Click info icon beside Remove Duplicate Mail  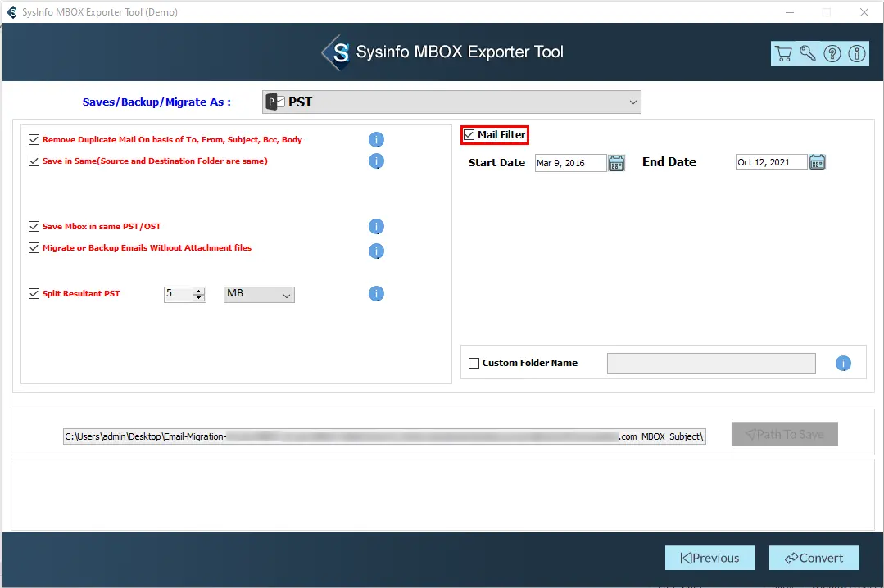(376, 139)
